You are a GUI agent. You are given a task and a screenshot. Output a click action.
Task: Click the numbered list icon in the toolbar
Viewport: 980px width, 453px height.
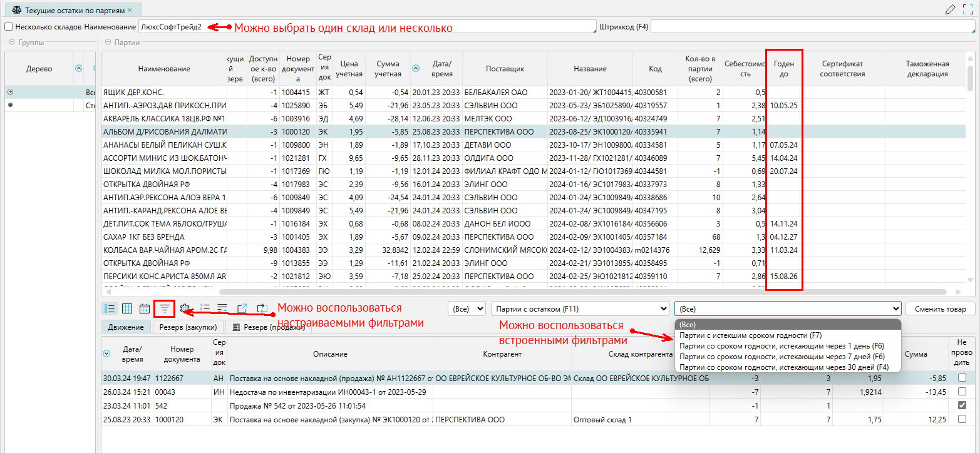click(204, 308)
